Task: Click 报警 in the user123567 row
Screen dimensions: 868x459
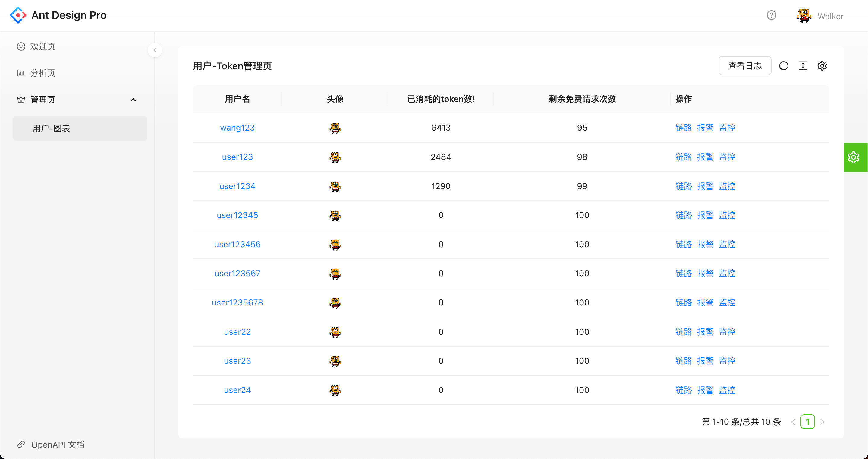Action: 705,274
